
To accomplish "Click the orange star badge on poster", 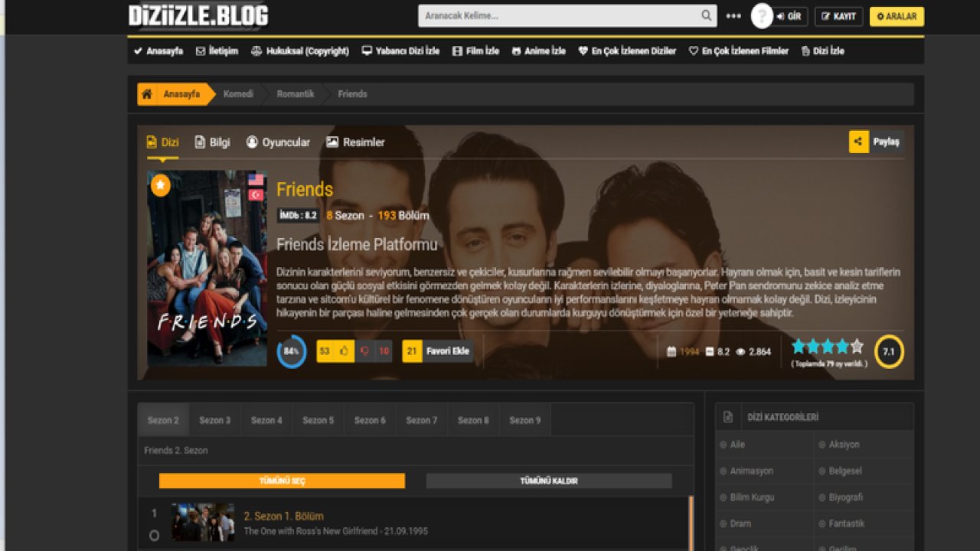I will pos(160,185).
